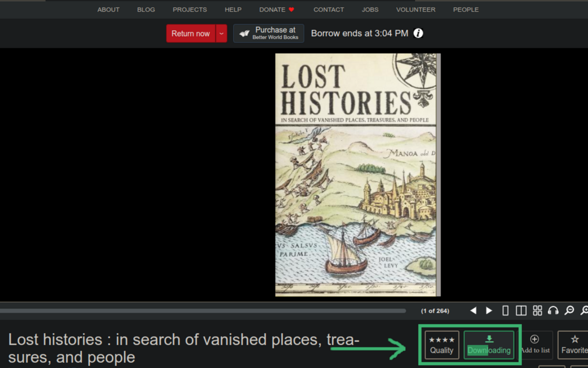Open the Quality stars selector

tap(441, 345)
